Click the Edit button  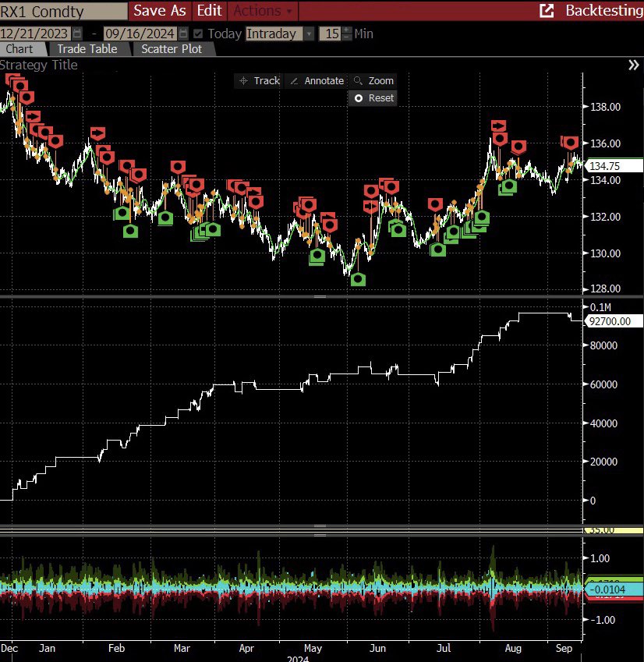tap(209, 11)
